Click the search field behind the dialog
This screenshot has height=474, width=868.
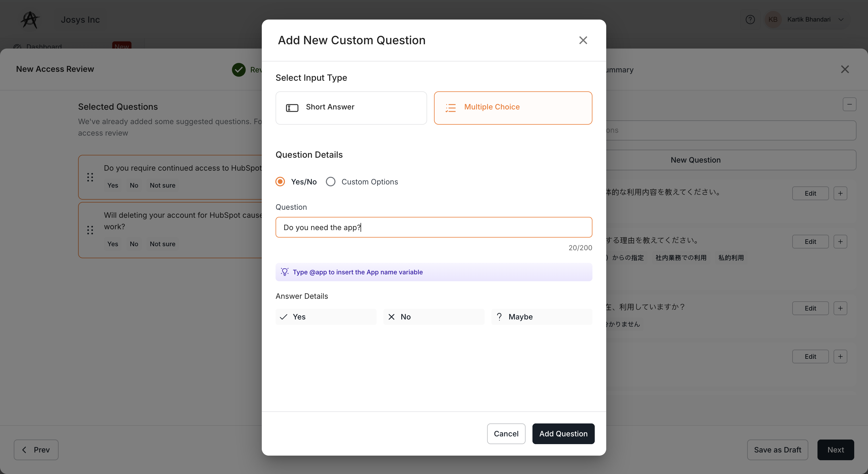731,130
